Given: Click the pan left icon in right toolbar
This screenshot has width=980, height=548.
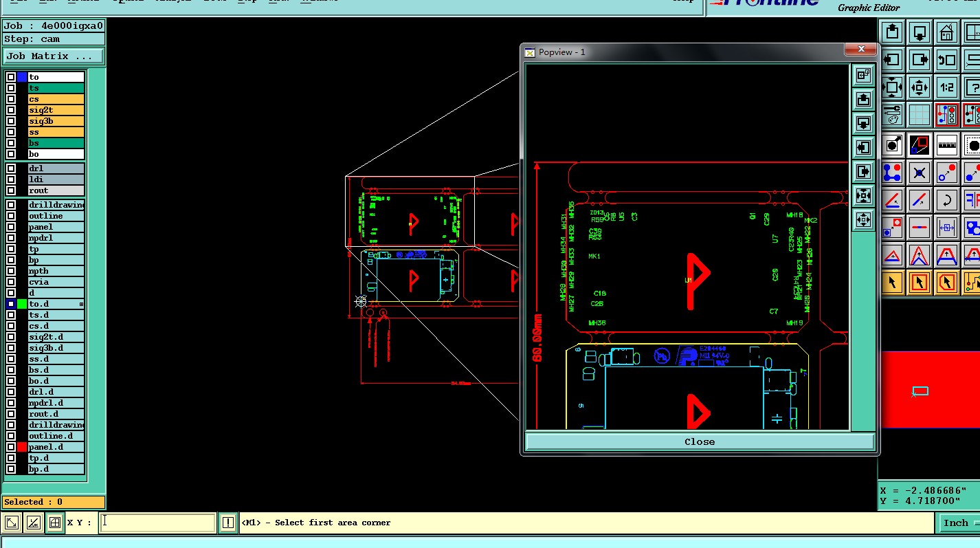Looking at the screenshot, I should (892, 59).
